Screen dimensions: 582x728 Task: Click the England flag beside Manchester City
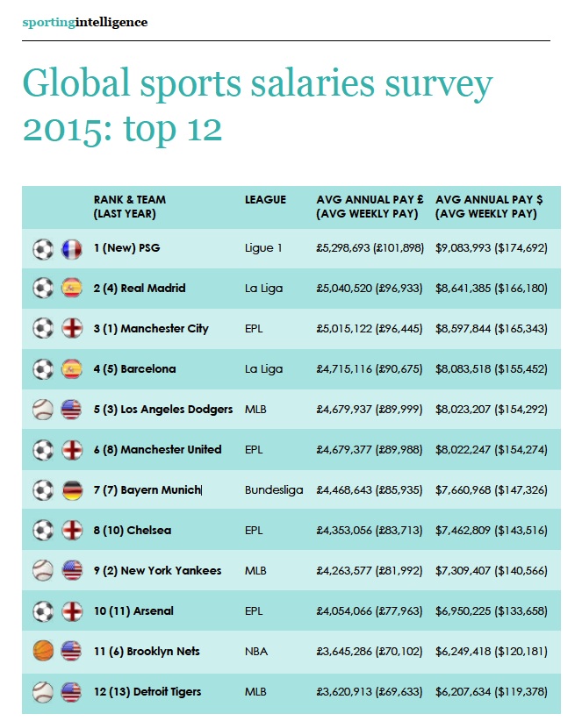pyautogui.click(x=73, y=329)
